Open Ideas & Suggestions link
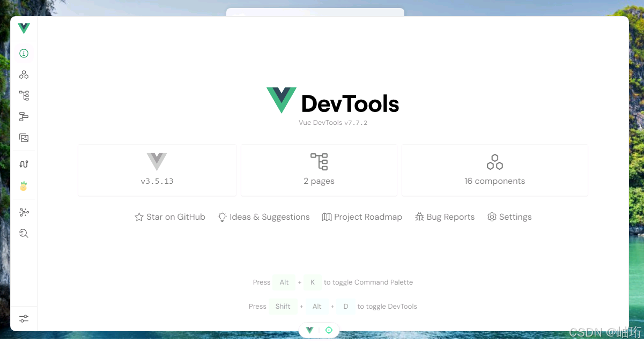Image resolution: width=644 pixels, height=343 pixels. pyautogui.click(x=264, y=217)
